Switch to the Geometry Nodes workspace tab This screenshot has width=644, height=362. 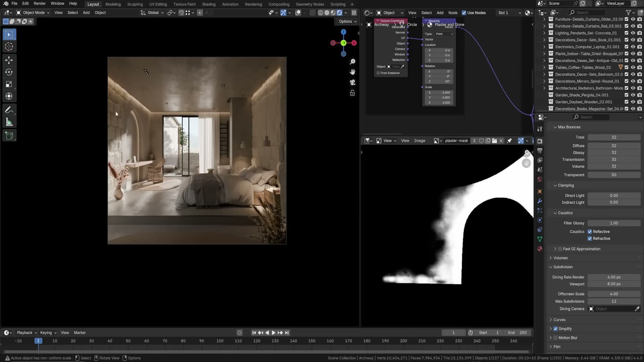point(310,4)
